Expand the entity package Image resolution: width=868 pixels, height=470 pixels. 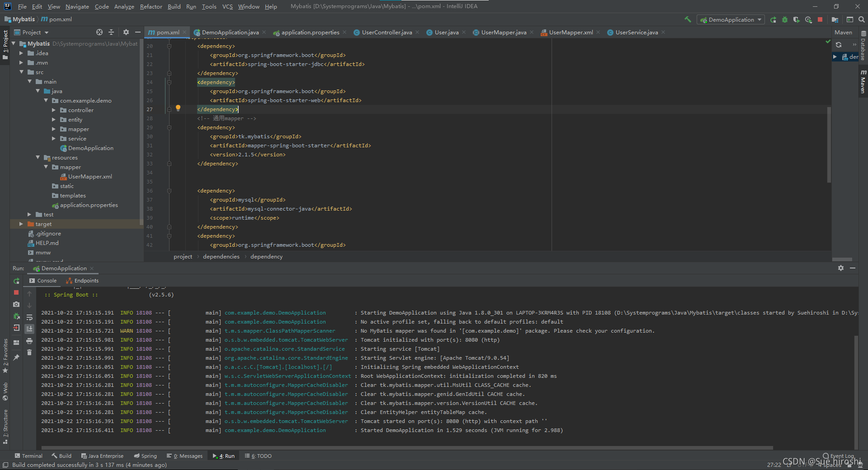click(x=53, y=120)
